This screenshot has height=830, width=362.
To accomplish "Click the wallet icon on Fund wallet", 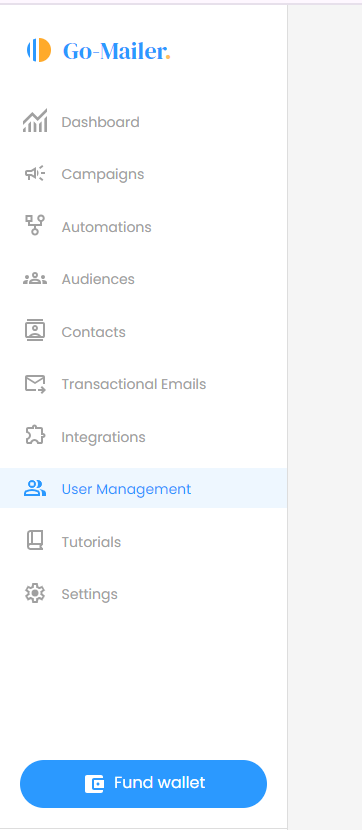I will pyautogui.click(x=94, y=783).
